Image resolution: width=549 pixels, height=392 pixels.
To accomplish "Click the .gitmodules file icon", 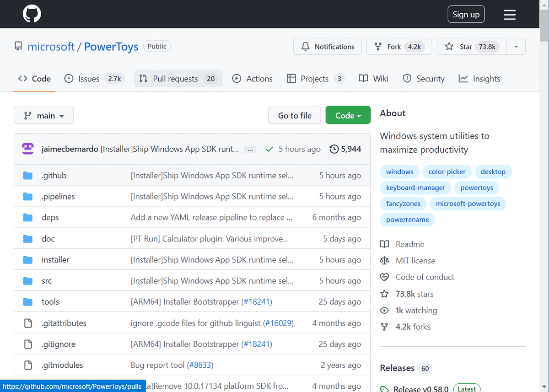I will click(x=28, y=365).
